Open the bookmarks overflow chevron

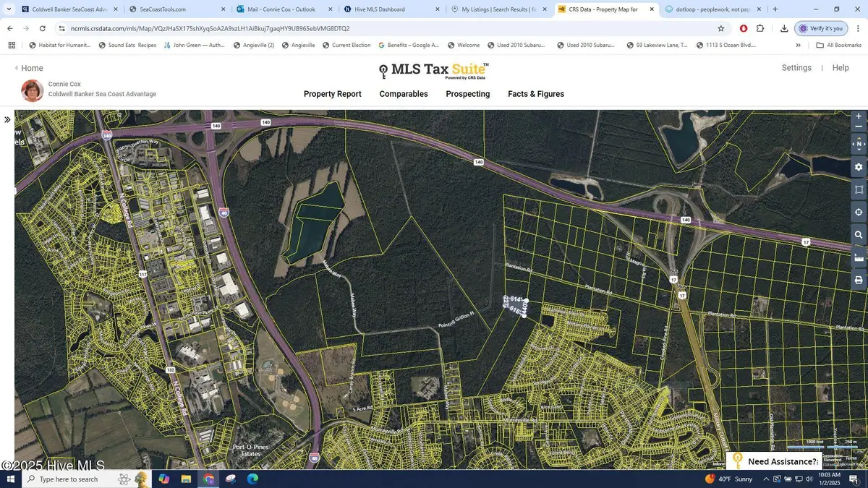click(x=799, y=44)
